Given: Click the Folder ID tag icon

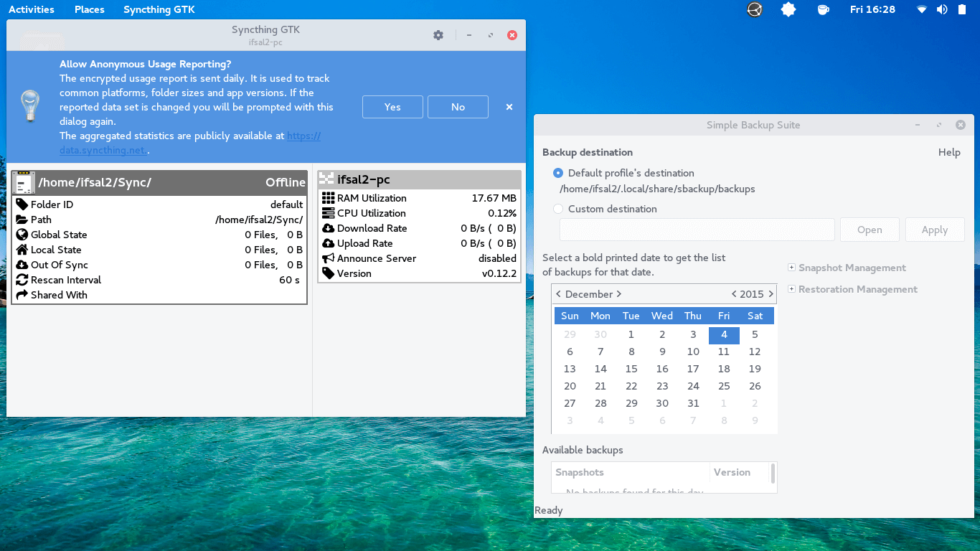Looking at the screenshot, I should (x=22, y=204).
